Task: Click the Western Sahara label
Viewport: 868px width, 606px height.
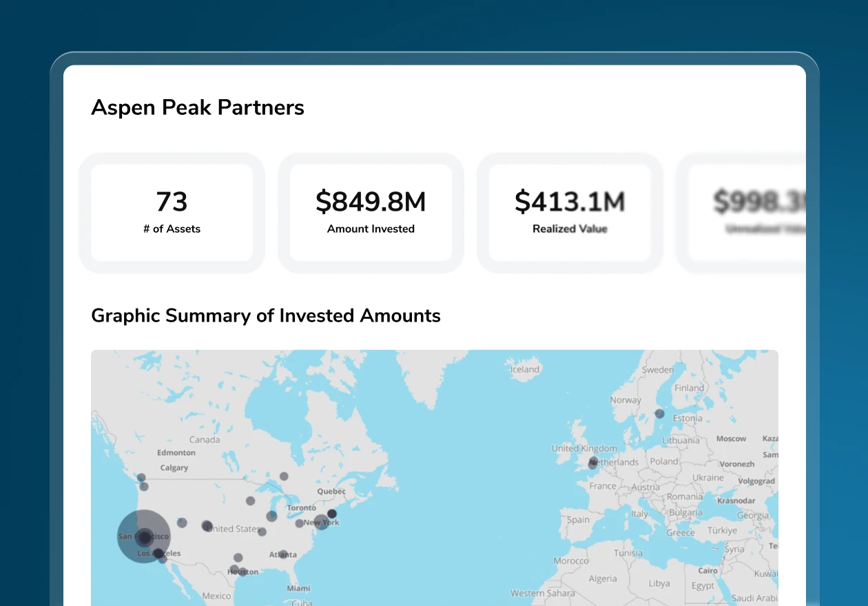Action: point(542,593)
